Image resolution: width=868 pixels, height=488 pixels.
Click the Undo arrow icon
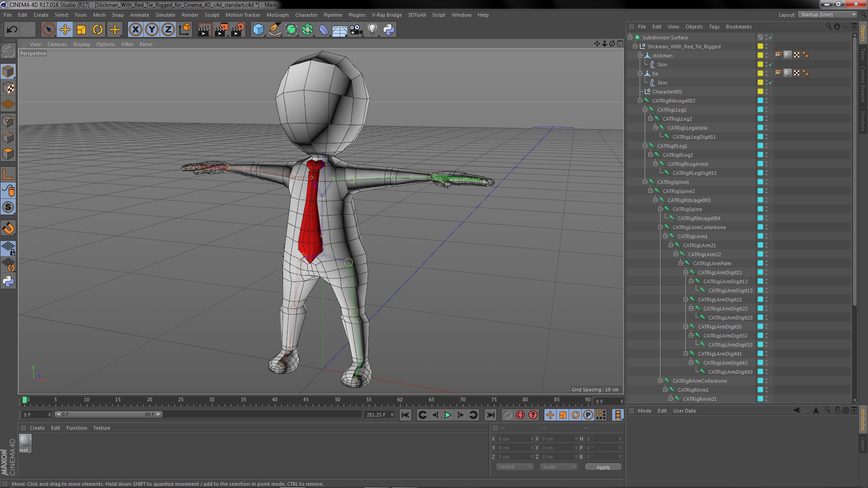click(12, 30)
